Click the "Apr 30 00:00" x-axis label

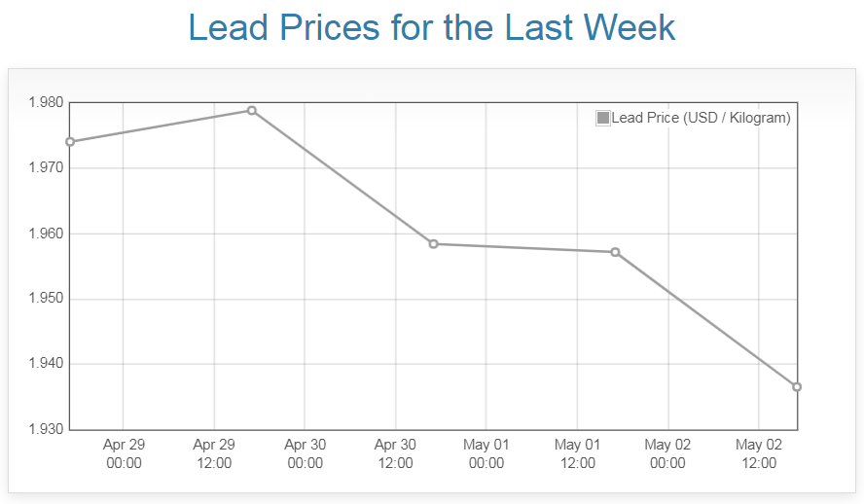click(306, 453)
